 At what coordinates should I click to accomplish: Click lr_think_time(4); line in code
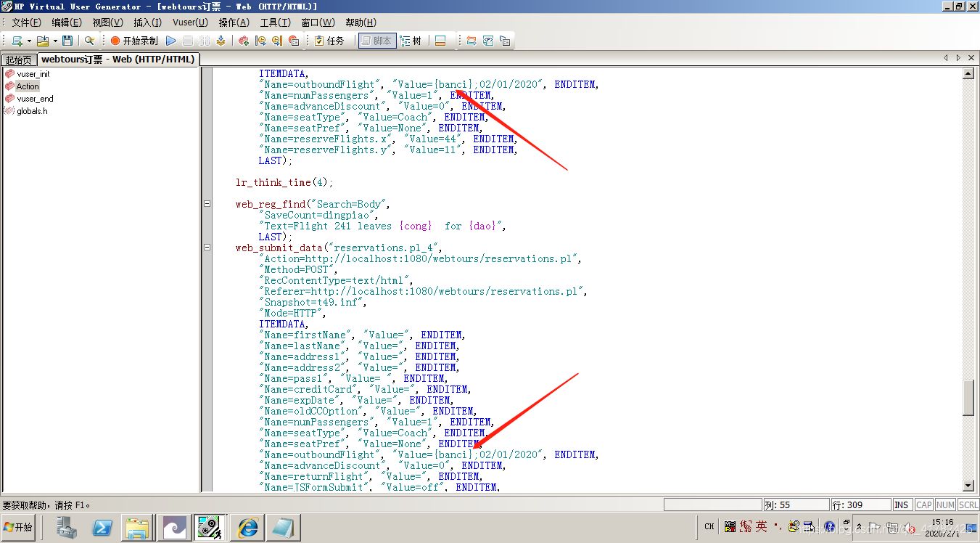[284, 182]
